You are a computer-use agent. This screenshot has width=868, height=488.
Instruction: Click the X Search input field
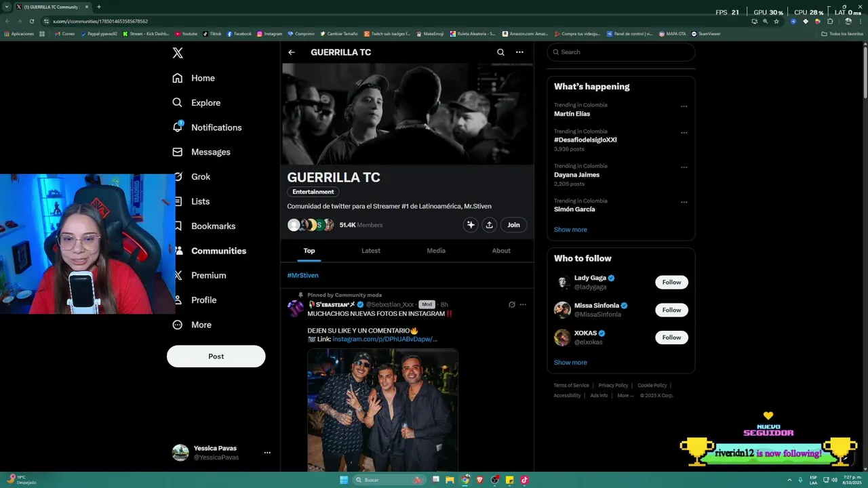[x=621, y=52]
